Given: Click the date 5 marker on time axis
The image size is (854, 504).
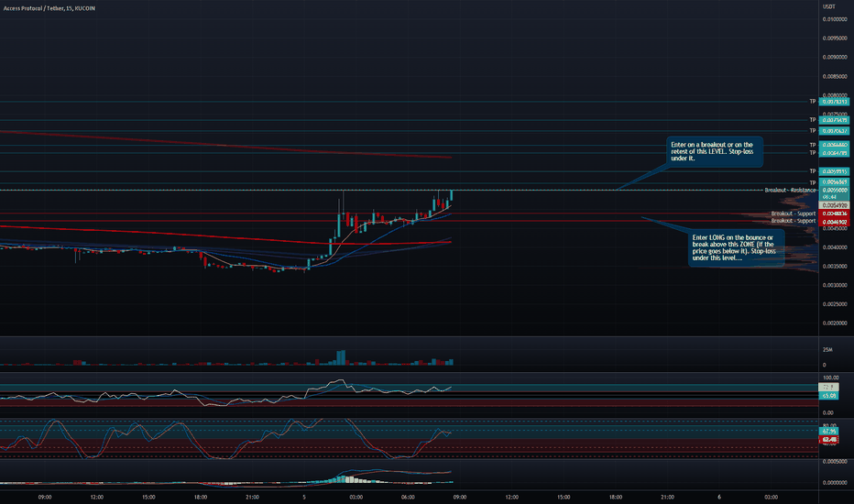Looking at the screenshot, I should coord(304,497).
